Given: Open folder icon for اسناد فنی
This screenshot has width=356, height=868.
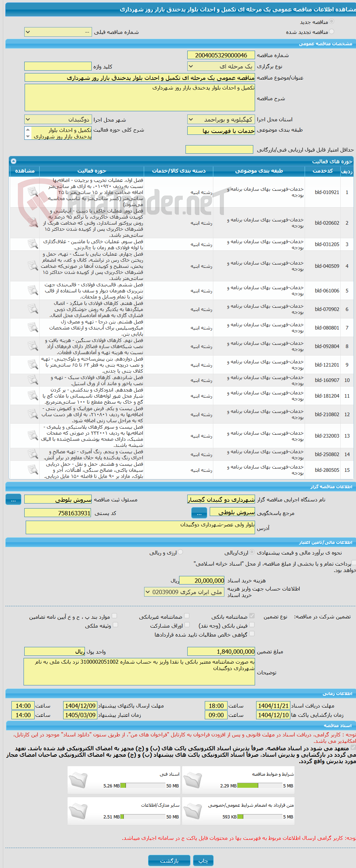Looking at the screenshot, I should [x=78, y=780].
